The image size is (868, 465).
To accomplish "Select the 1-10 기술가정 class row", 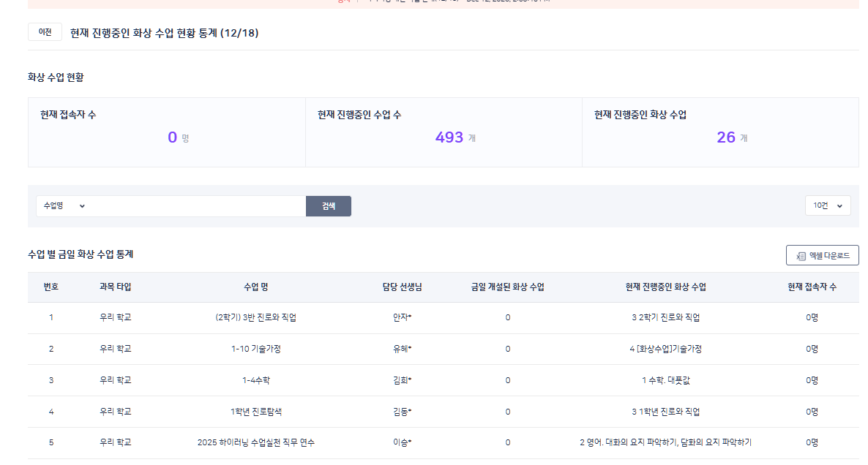I will [x=255, y=349].
